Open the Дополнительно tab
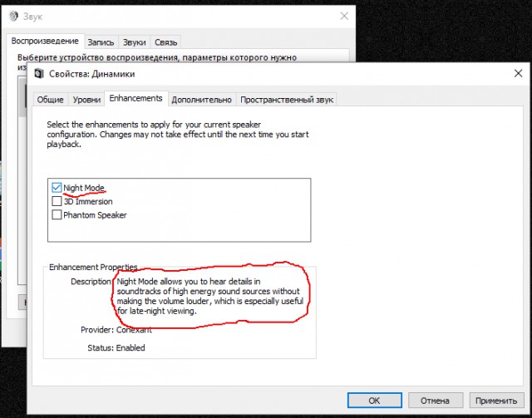The height and width of the screenshot is (418, 532). (x=201, y=100)
